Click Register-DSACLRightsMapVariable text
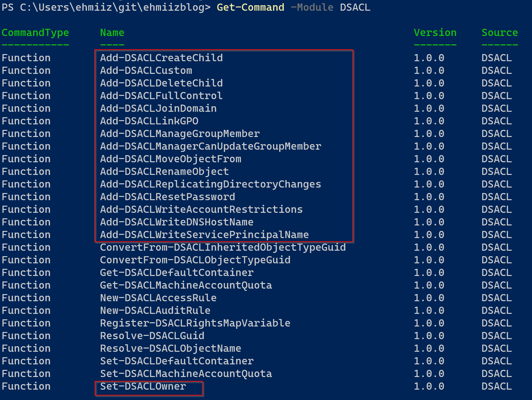The height and width of the screenshot is (400, 532). pos(195,323)
